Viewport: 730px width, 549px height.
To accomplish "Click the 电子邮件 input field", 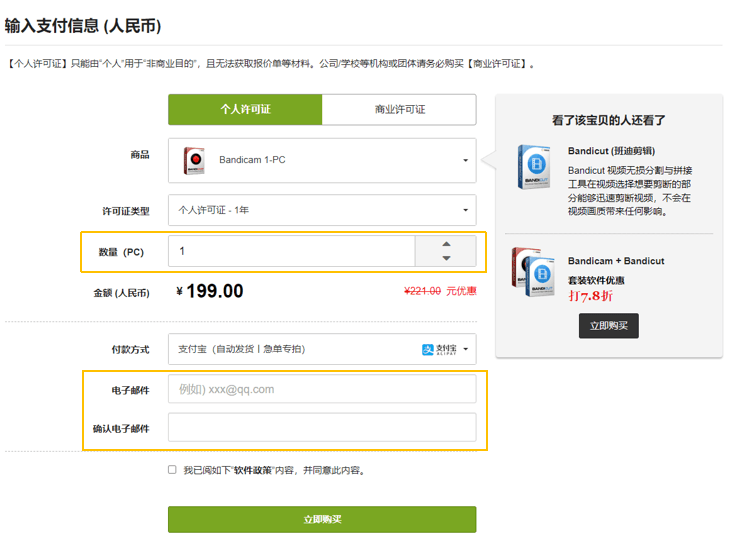I will (x=322, y=389).
